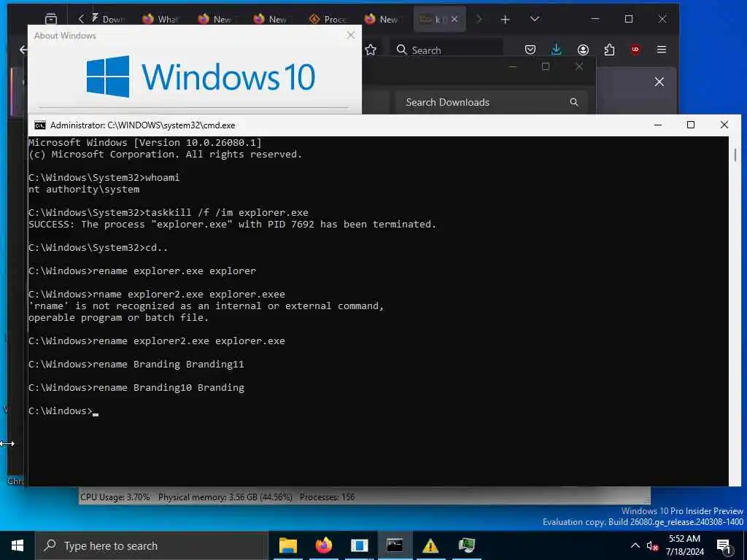
Task: Click 'Processes: 156' status entry
Action: pos(327,497)
